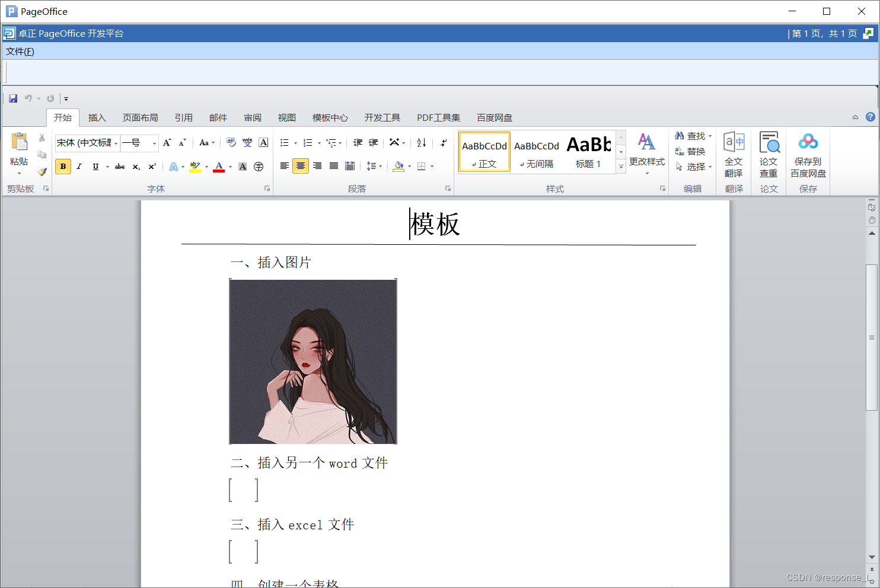Toggle Underline formatting
The height and width of the screenshot is (588, 880).
95,167
